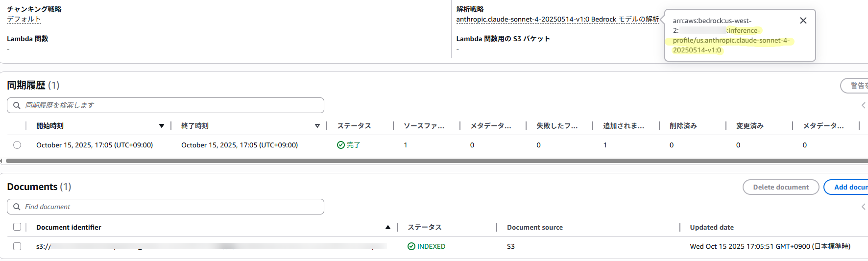Sort Document identifier ascending arrow
868x261 pixels.
point(388,227)
